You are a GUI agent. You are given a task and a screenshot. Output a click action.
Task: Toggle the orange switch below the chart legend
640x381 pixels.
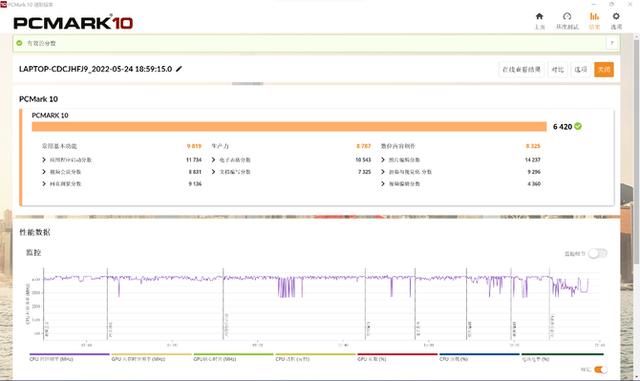[600, 370]
